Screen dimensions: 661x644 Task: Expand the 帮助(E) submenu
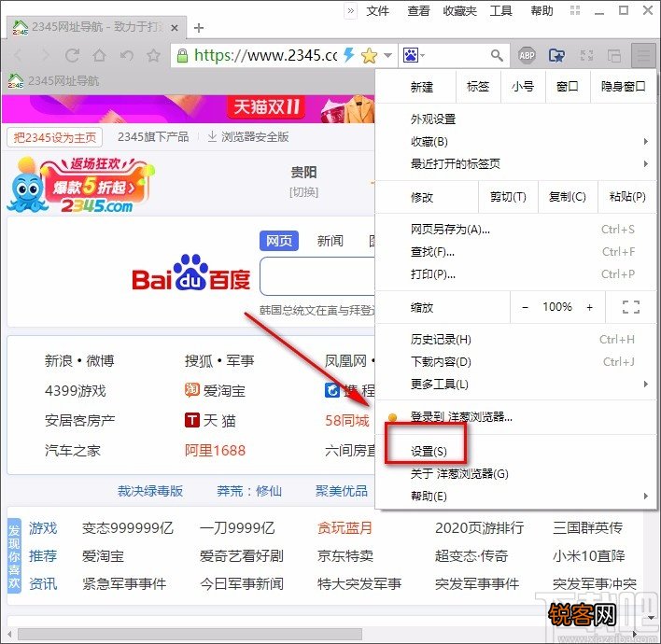pyautogui.click(x=645, y=496)
